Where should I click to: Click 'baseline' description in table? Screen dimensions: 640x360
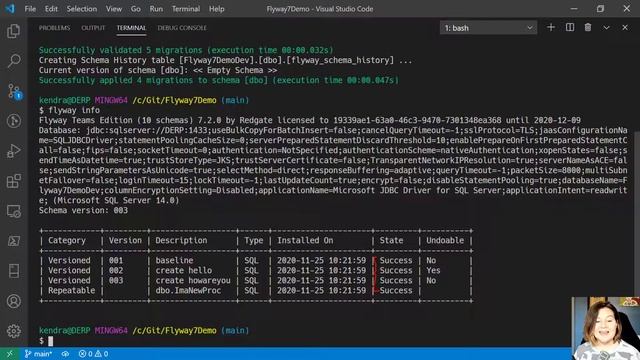point(174,260)
